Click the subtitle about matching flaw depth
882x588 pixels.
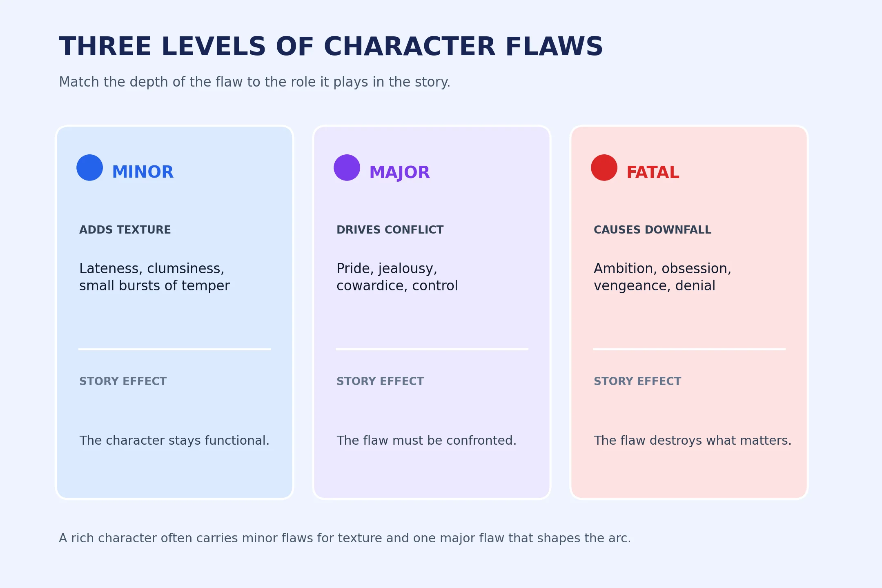(x=254, y=82)
